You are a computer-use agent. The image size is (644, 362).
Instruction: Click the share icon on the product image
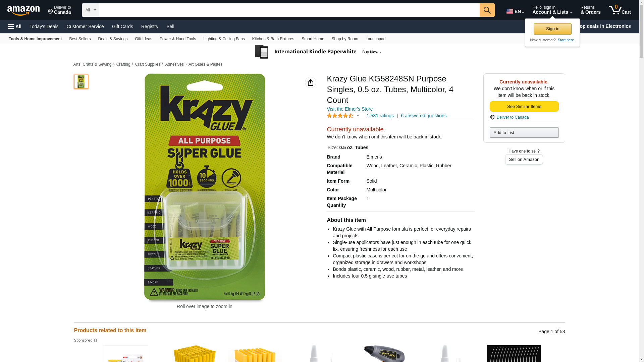pos(311,82)
